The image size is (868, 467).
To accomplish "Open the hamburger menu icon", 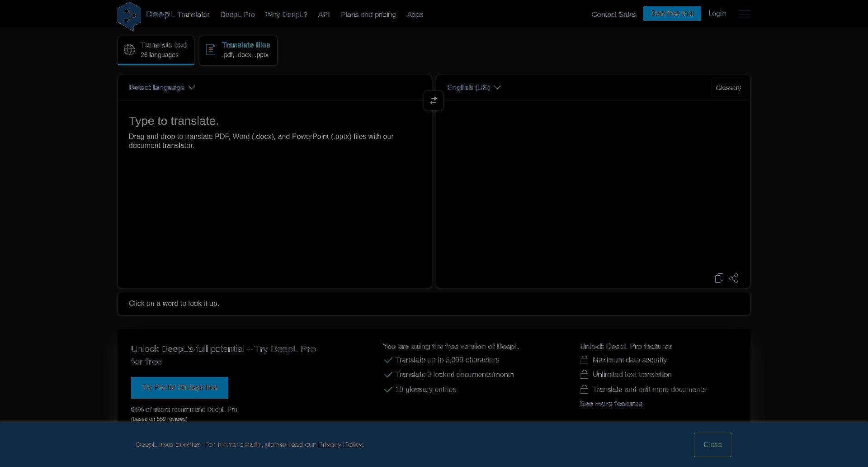I will (x=744, y=14).
